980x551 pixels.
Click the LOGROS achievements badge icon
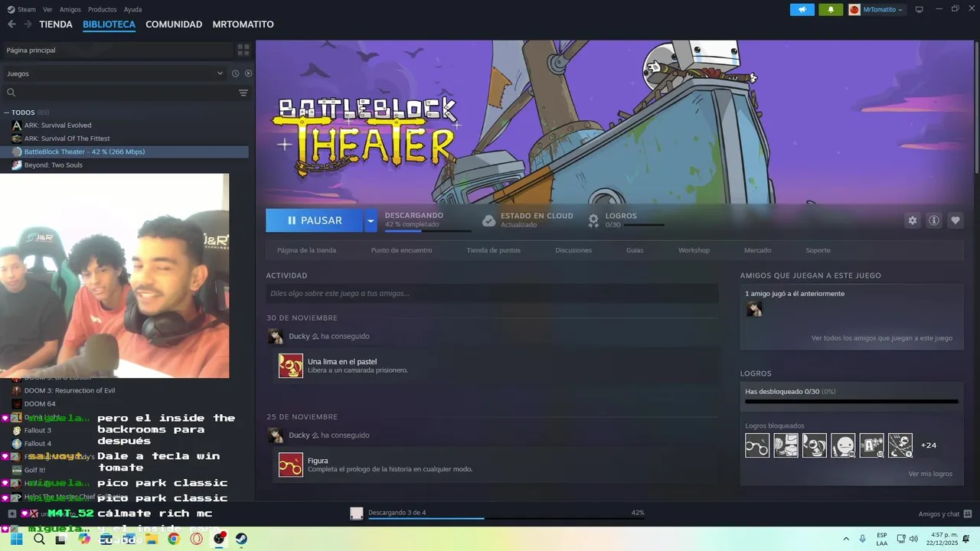(x=593, y=220)
